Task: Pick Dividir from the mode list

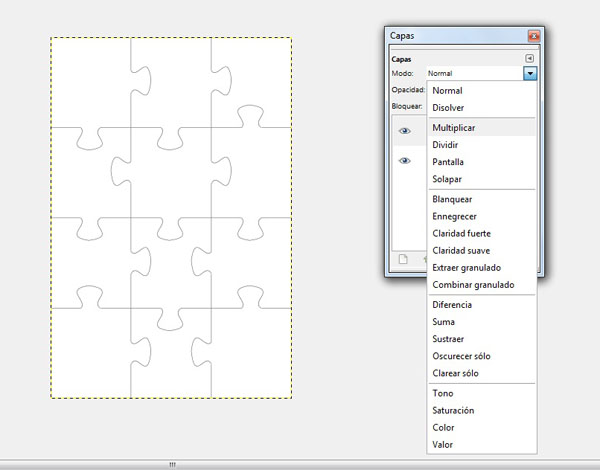Action: click(x=482, y=145)
